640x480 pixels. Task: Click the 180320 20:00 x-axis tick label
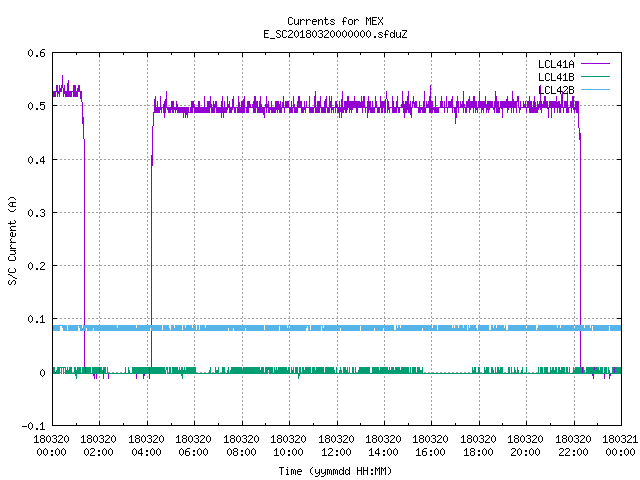click(525, 446)
